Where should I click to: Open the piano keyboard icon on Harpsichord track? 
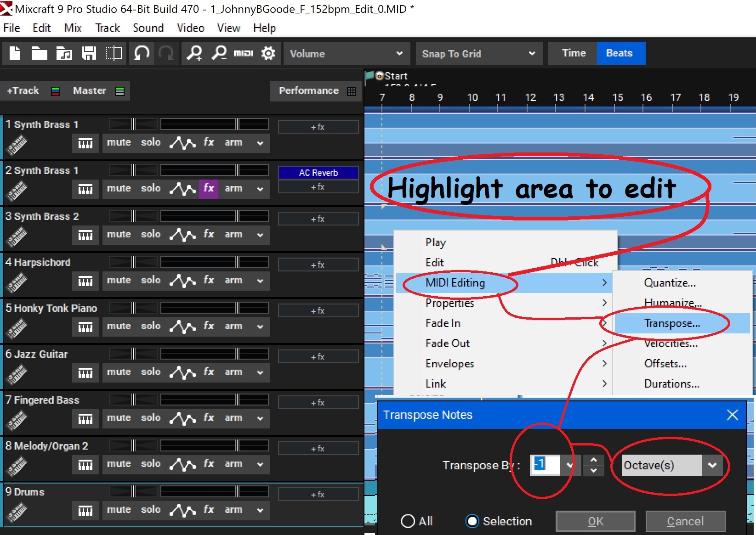85,281
